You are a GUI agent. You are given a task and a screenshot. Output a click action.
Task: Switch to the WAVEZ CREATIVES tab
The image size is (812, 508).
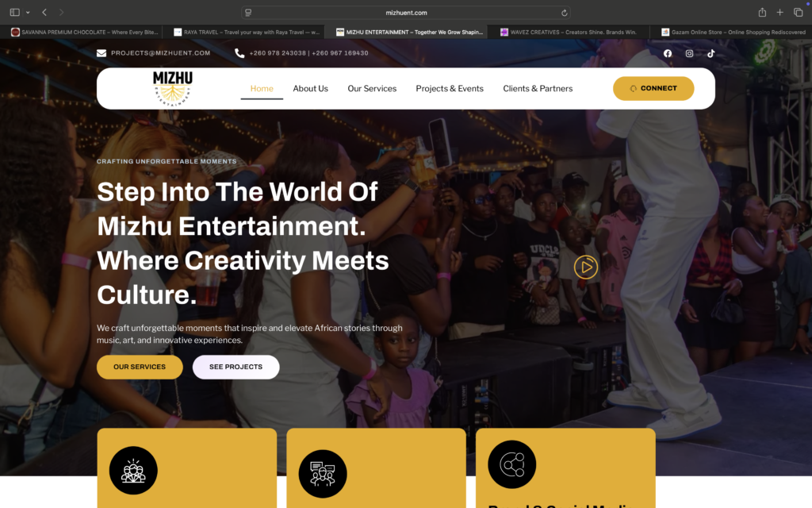pos(568,32)
